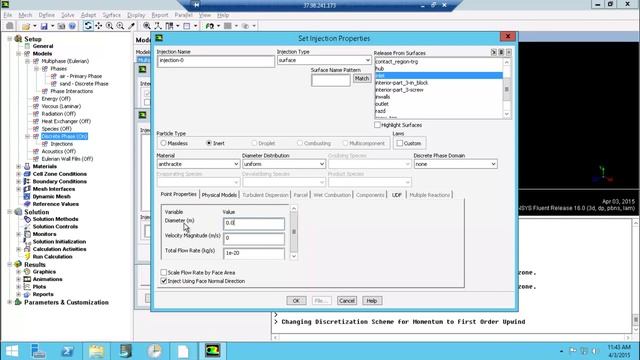Select the rotate view tool
Screen dimensions: 640x360
(x=88, y=26)
